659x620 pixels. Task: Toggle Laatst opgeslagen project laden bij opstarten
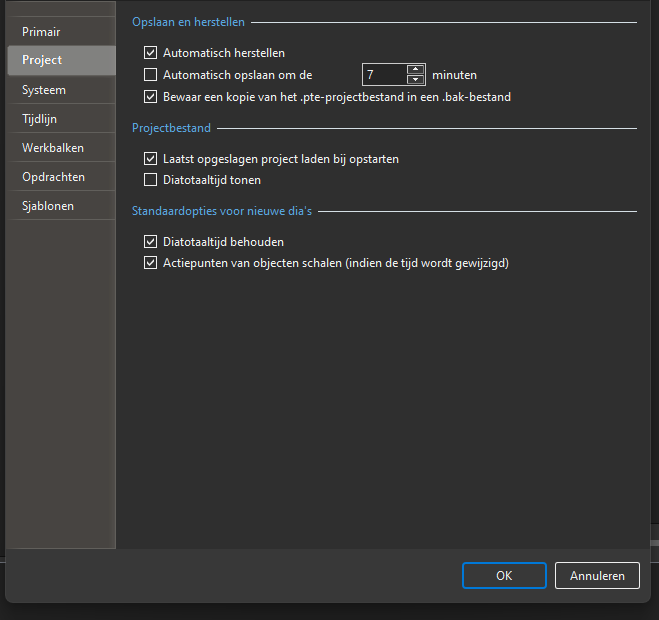[151, 159]
